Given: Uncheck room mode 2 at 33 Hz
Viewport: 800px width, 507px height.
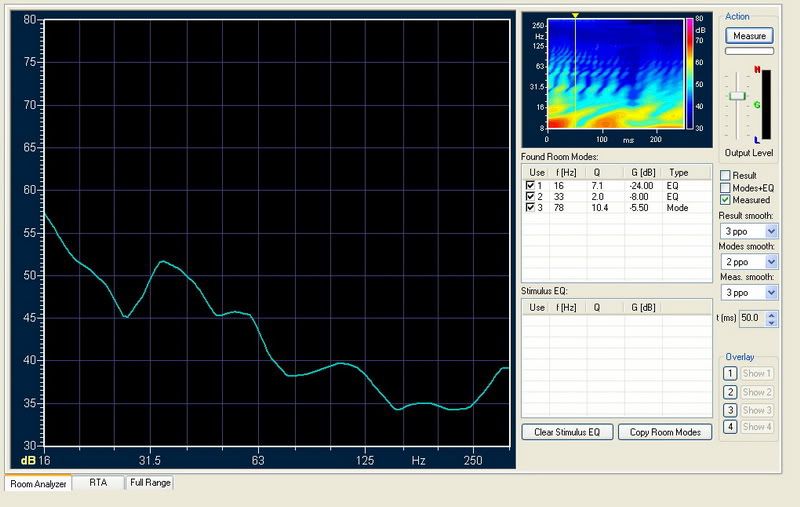Looking at the screenshot, I should point(530,196).
